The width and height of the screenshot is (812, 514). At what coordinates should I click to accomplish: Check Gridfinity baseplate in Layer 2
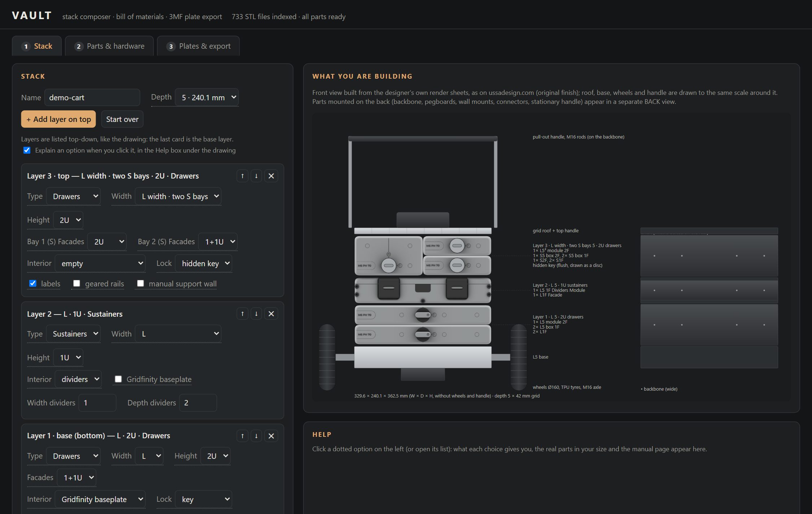click(118, 379)
